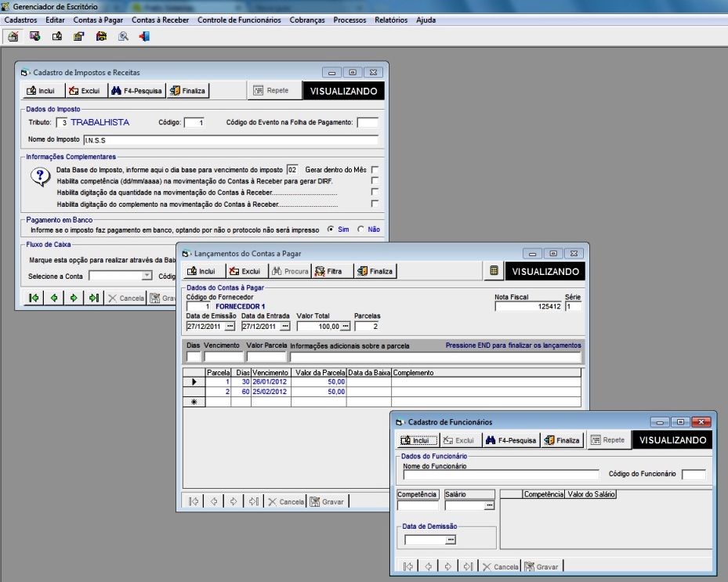
Task: Open the Contas à Pagar menu
Action: [100, 20]
